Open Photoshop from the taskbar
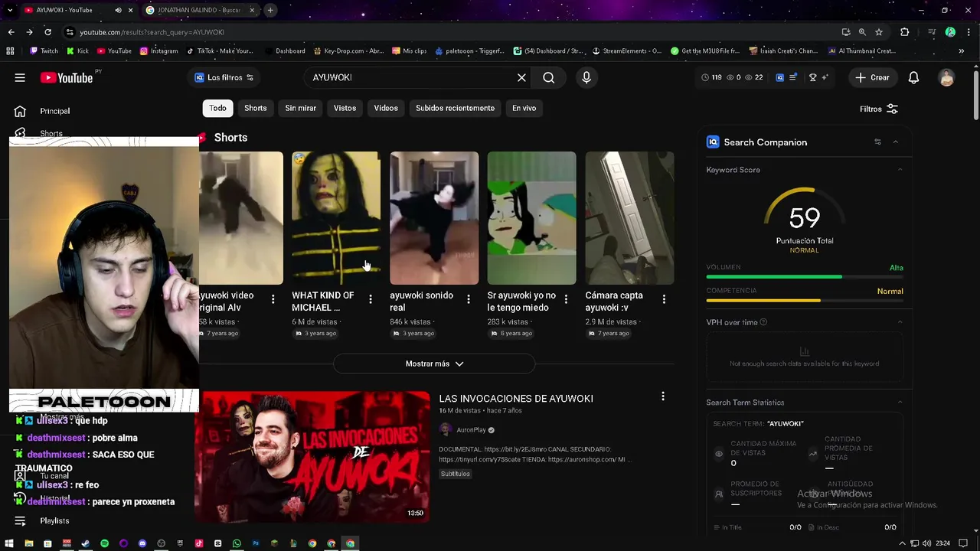Screen dimensions: 980x551 (256, 543)
